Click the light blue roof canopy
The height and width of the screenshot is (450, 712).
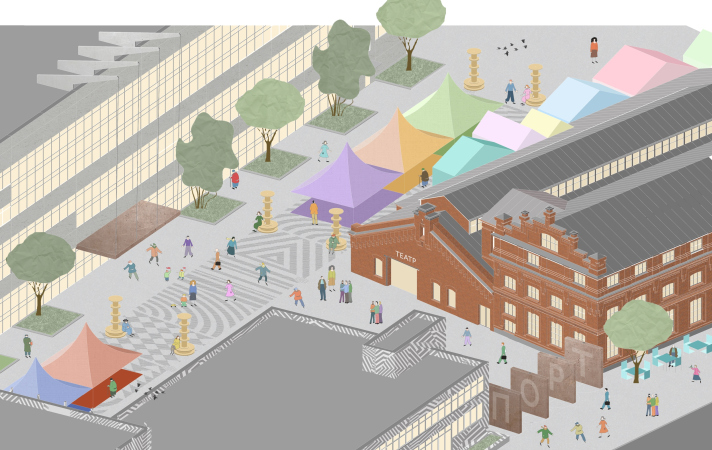(x=582, y=98)
